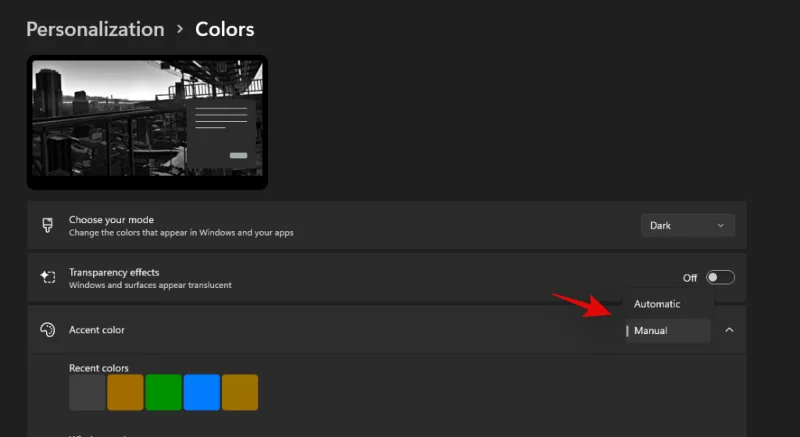800x437 pixels.
Task: Click the 'Windows and surfaces appear translucent' description
Action: click(x=150, y=285)
